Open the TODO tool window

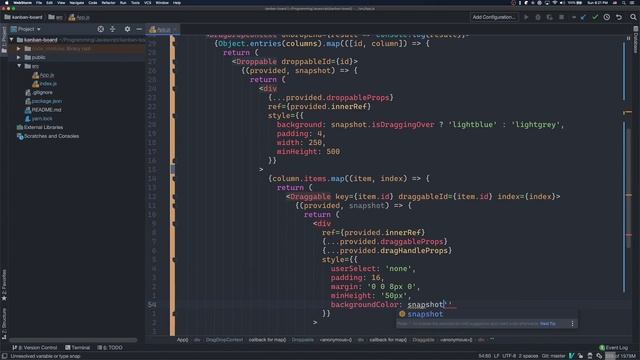coord(110,347)
